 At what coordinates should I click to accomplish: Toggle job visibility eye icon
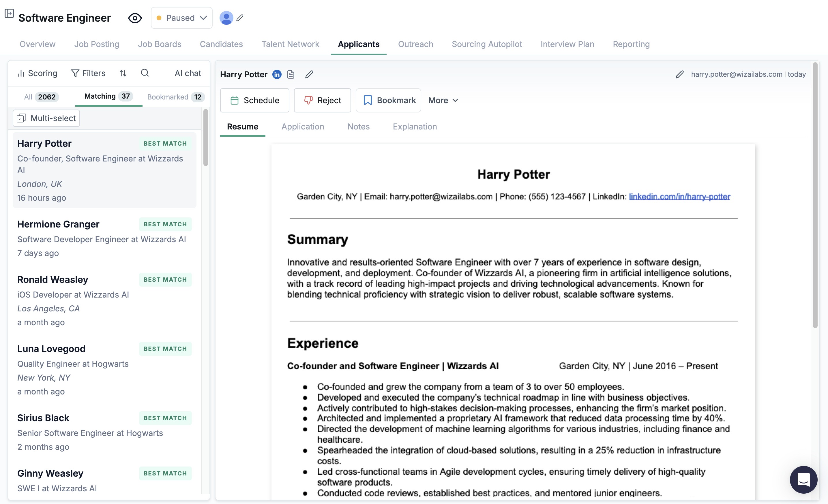point(135,18)
